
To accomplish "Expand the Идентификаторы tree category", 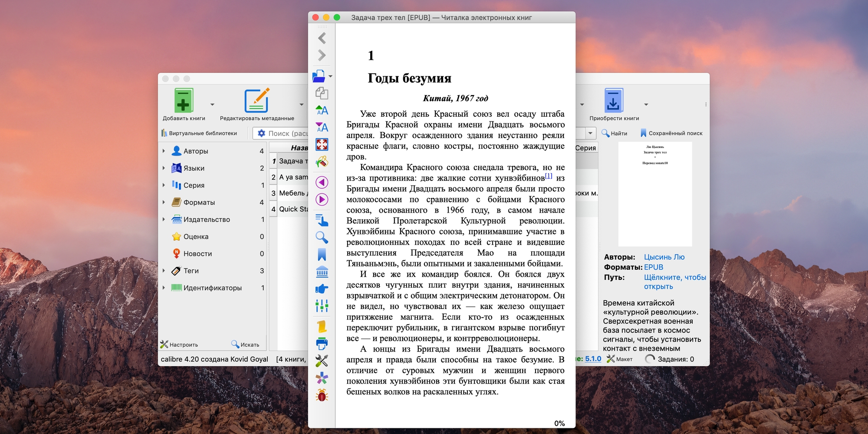I will point(164,288).
